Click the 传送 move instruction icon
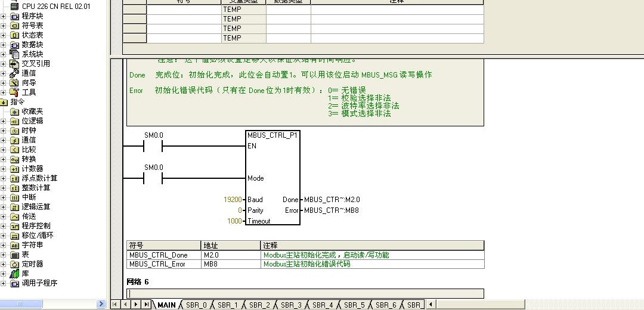This screenshot has width=644, height=310. (14, 216)
